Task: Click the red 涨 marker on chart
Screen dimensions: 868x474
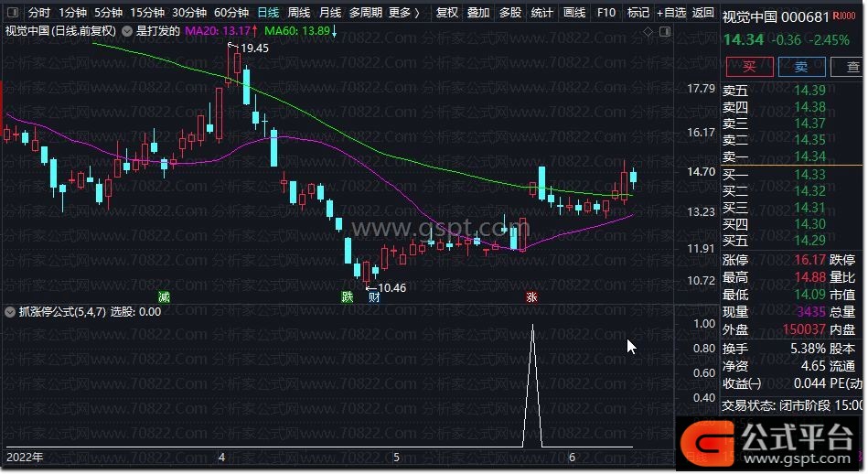Action: [x=531, y=297]
